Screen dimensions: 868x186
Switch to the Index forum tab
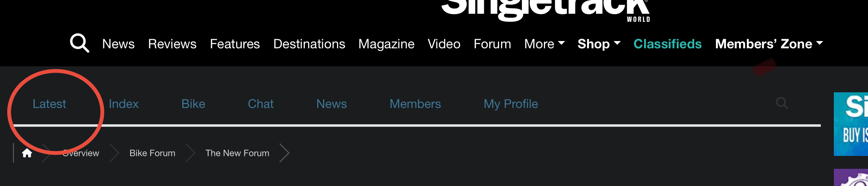(124, 104)
